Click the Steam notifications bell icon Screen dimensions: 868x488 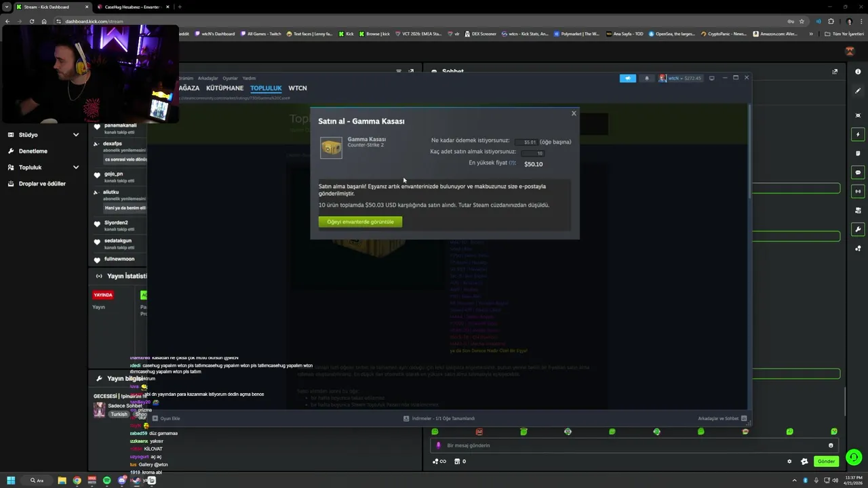(646, 78)
